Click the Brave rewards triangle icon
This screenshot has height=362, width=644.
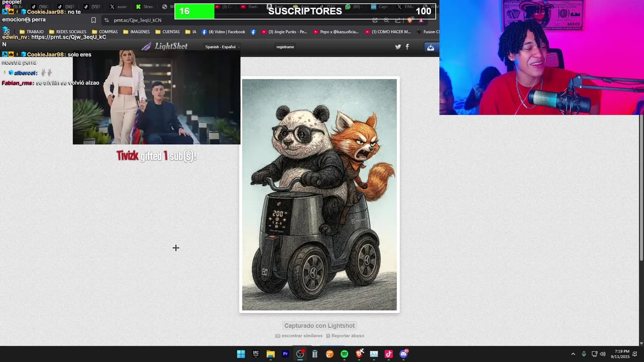point(421,20)
